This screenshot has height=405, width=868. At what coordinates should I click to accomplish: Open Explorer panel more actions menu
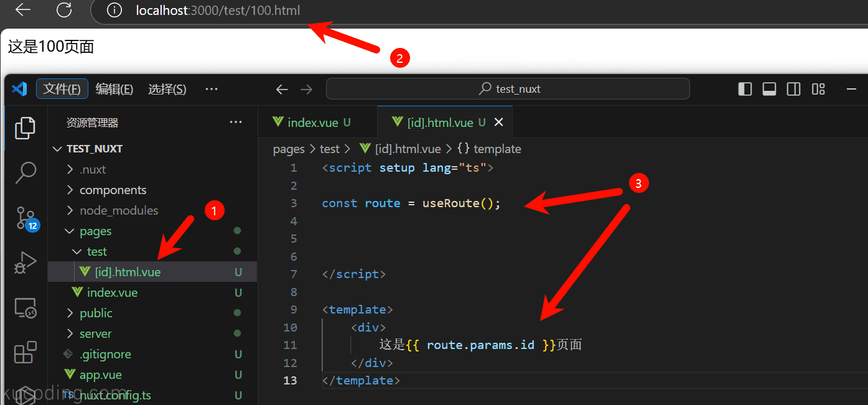coord(236,123)
